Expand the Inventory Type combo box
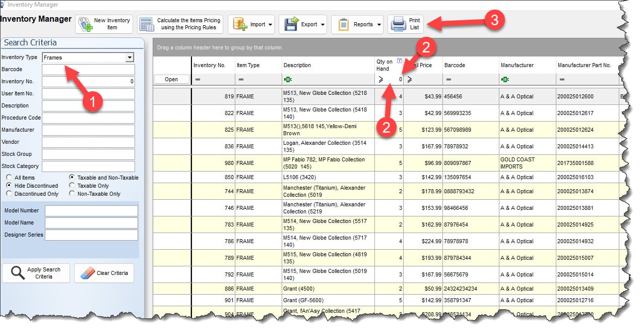Screen dimensions: 644x336 [130, 58]
